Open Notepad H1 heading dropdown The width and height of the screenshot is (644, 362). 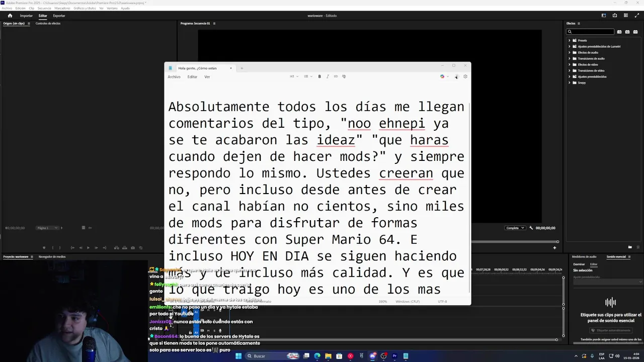pos(294,76)
